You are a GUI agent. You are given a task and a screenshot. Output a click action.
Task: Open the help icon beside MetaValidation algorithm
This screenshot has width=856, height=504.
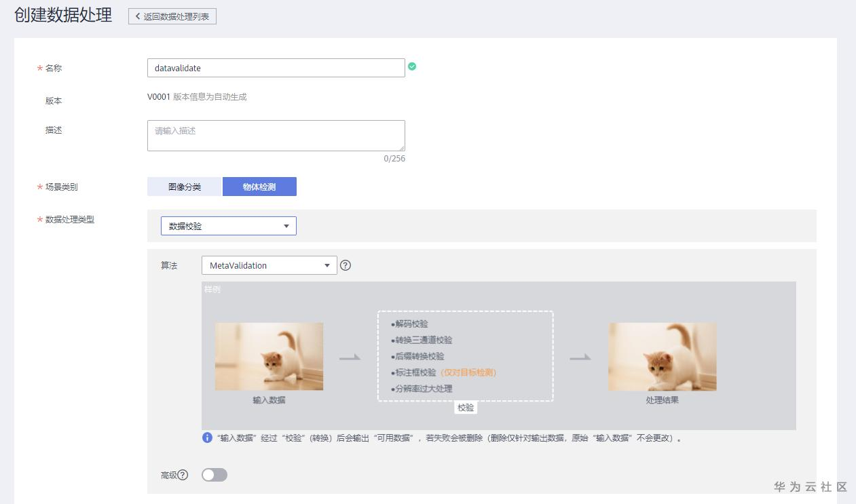346,265
